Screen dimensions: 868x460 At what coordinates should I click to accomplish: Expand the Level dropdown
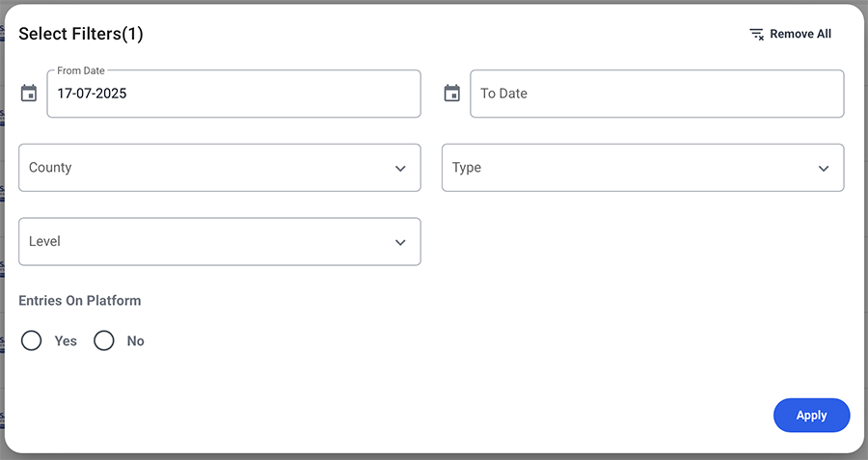220,241
